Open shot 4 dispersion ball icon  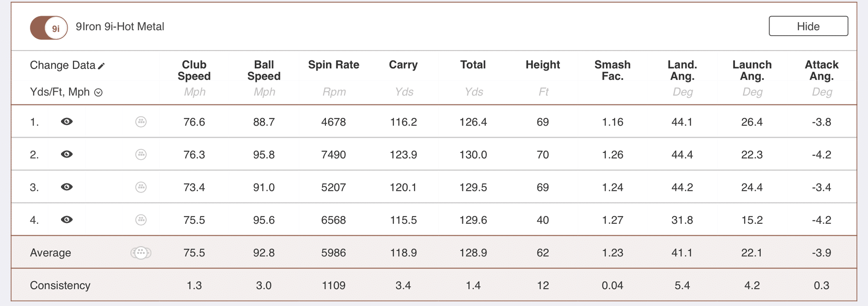[x=141, y=220]
